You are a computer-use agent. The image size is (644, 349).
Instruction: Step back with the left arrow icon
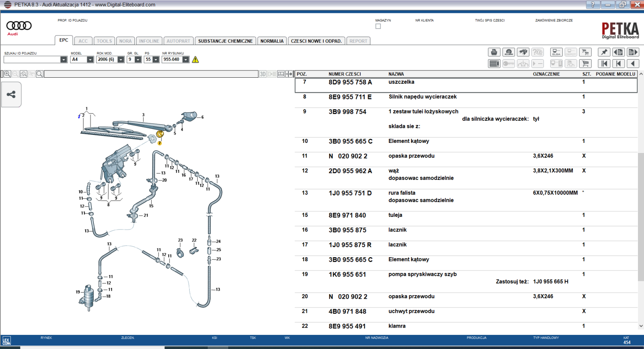[633, 64]
